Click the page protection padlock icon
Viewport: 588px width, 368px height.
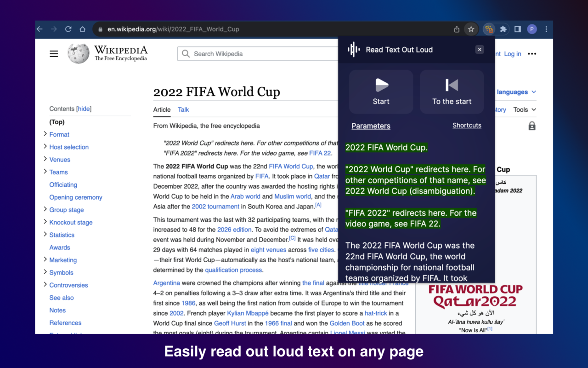coord(532,126)
